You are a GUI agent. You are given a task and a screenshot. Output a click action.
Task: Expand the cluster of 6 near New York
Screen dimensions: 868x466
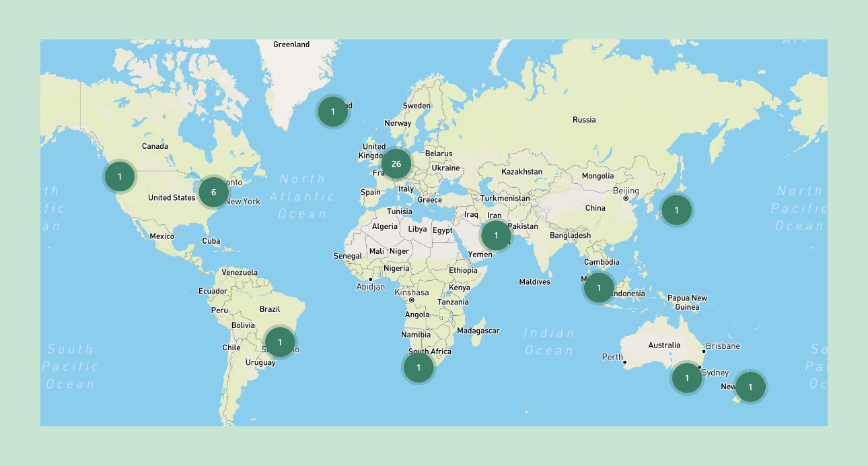click(213, 192)
